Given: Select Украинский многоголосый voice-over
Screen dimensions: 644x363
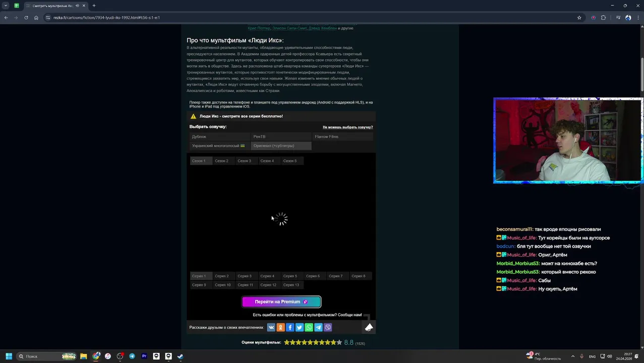Looking at the screenshot, I should [220, 146].
